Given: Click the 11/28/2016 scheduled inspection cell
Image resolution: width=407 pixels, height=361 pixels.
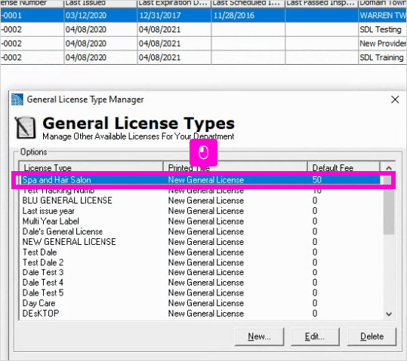Looking at the screenshot, I should 248,15.
